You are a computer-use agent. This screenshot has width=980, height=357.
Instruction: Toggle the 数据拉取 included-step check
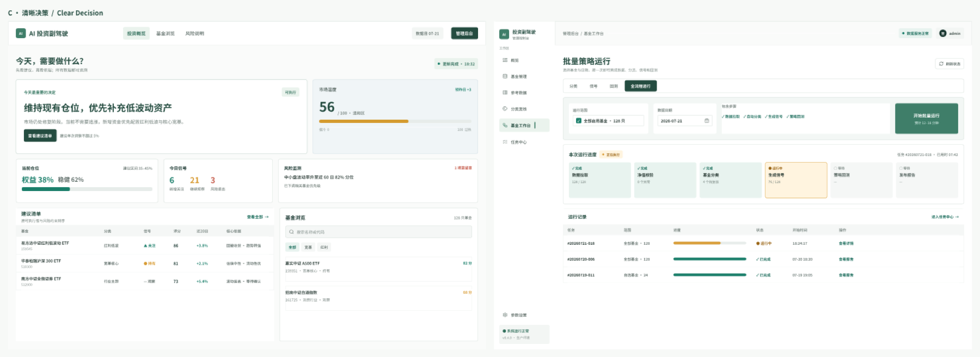click(731, 116)
